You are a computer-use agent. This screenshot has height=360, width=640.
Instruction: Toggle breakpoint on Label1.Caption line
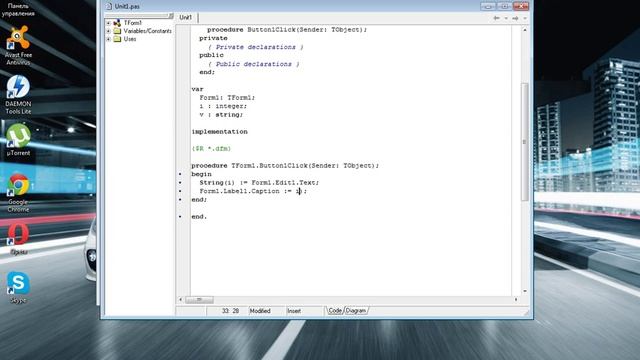point(180,191)
